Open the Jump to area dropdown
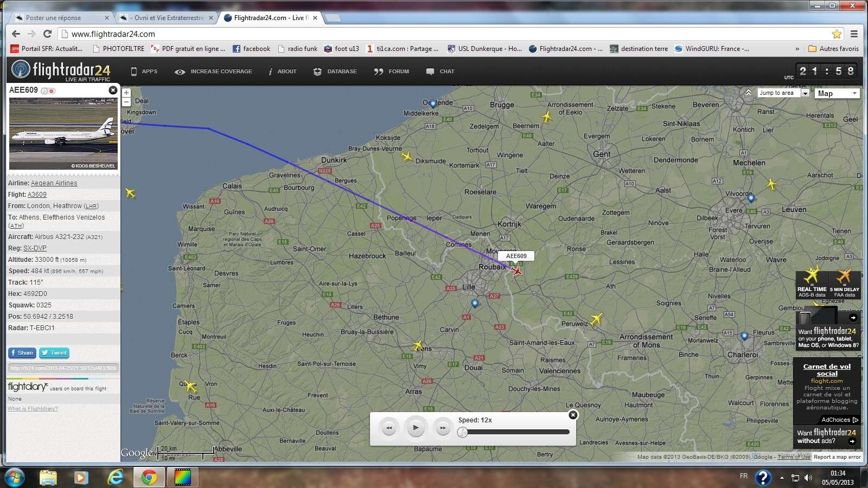The height and width of the screenshot is (488, 868). coord(783,93)
